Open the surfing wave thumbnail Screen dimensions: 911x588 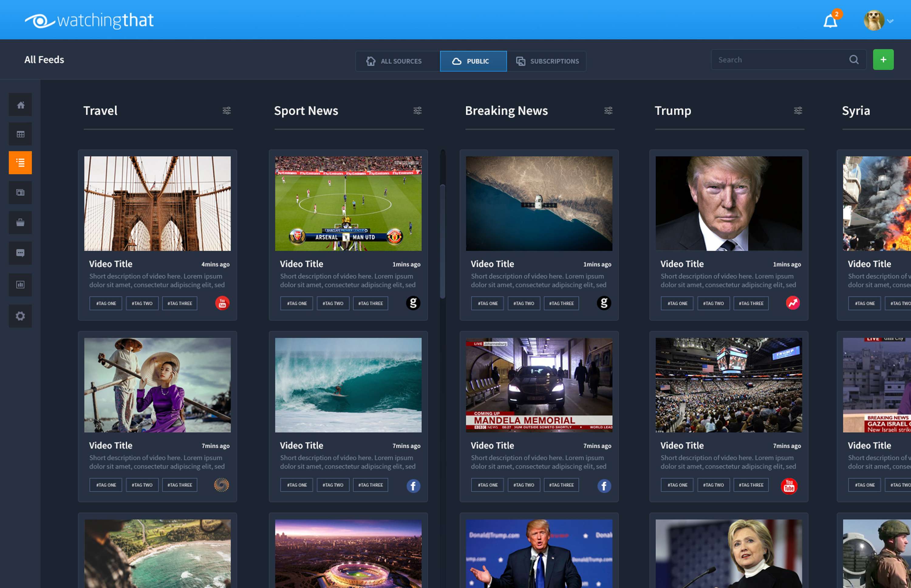(x=348, y=385)
